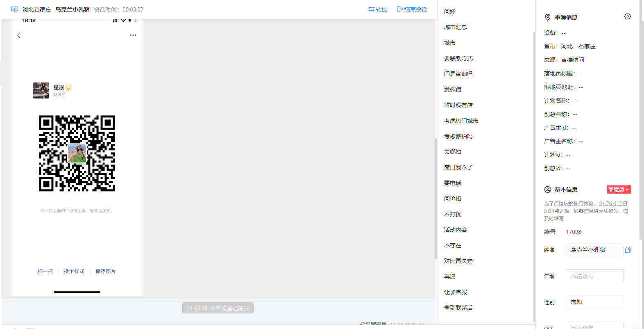Click the back arrow in phone screenshot
This screenshot has width=644, height=329.
[19, 35]
